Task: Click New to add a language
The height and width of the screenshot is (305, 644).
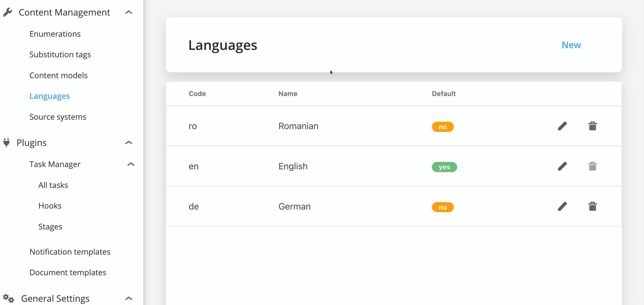Action: coord(571,45)
